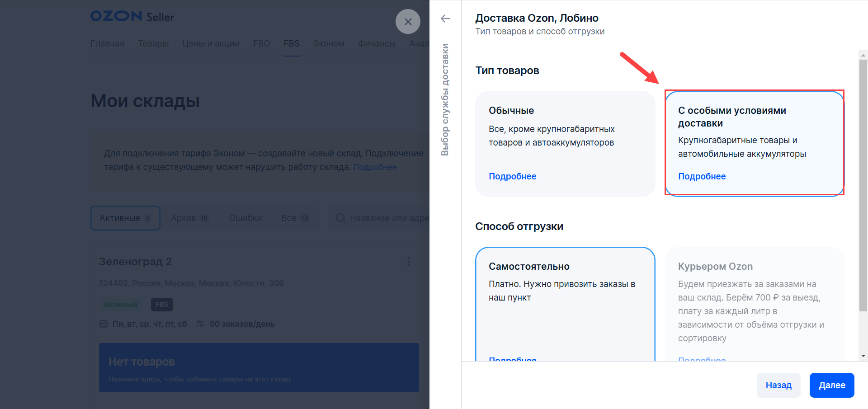Viewport: 868px width, 409px height.
Task: Click the panel scrollbar down arrow
Action: tap(863, 356)
